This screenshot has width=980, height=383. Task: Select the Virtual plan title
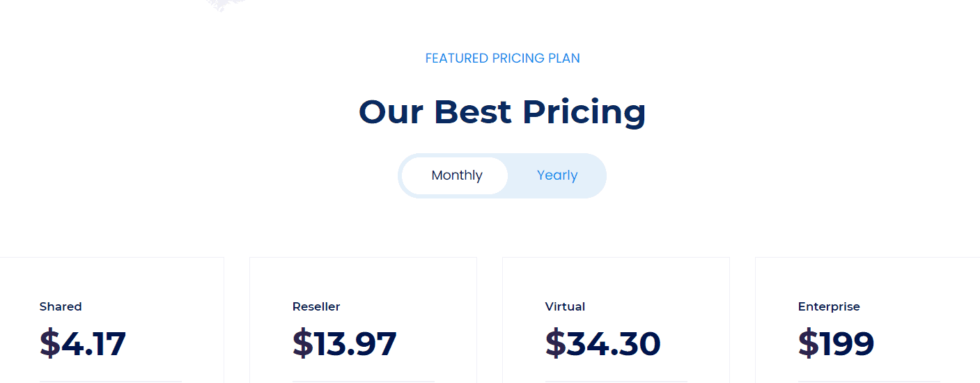click(x=565, y=306)
